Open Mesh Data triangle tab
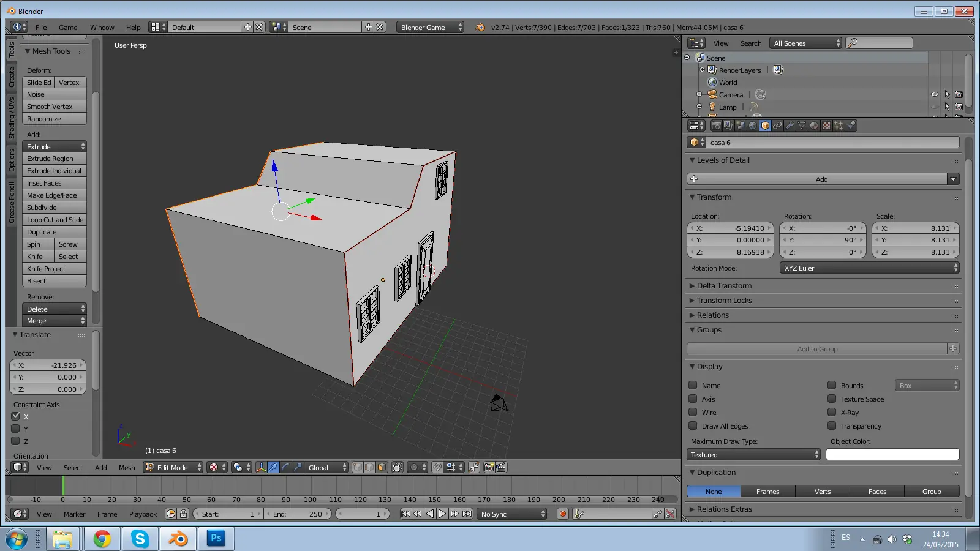The width and height of the screenshot is (980, 551). pos(802,126)
